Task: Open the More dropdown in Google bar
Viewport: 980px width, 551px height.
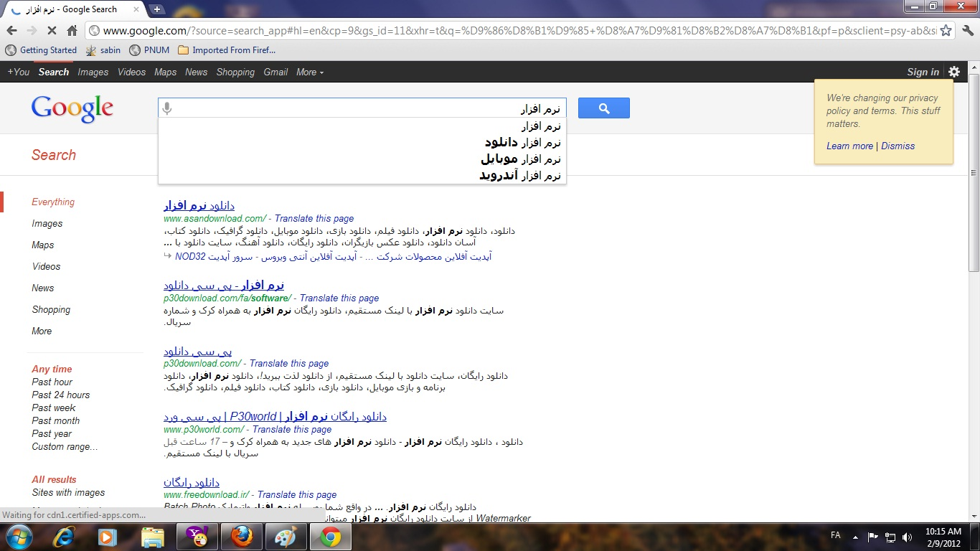Action: 310,72
